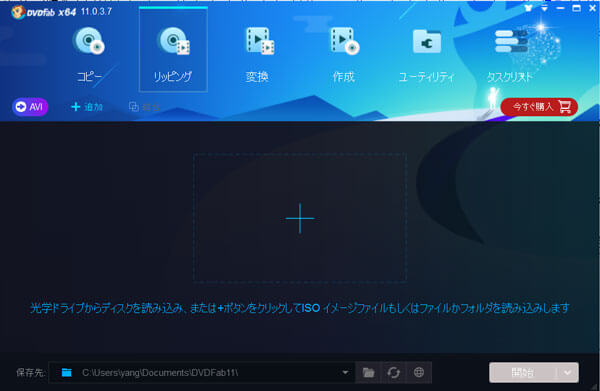The image size is (600, 391).
Task: Click the globe icon in bottom bar
Action: click(x=419, y=372)
